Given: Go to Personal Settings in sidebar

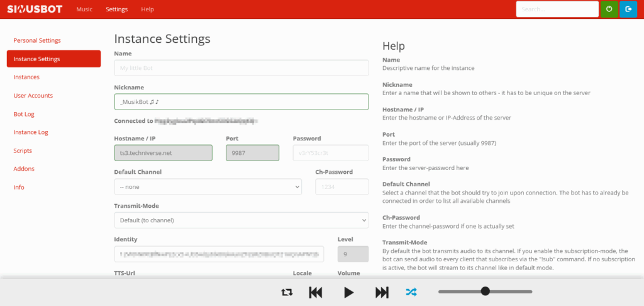Looking at the screenshot, I should pyautogui.click(x=37, y=40).
